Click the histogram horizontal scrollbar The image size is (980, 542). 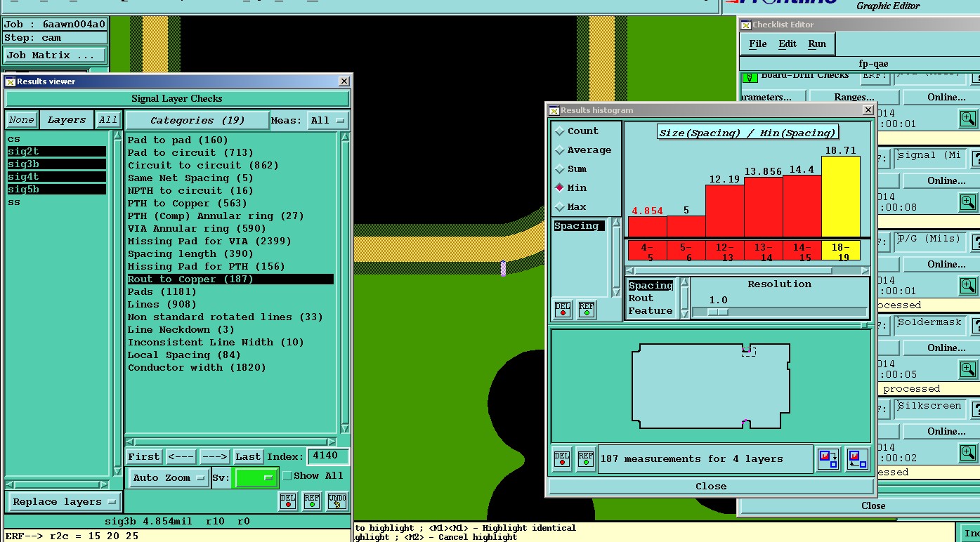pyautogui.click(x=747, y=270)
